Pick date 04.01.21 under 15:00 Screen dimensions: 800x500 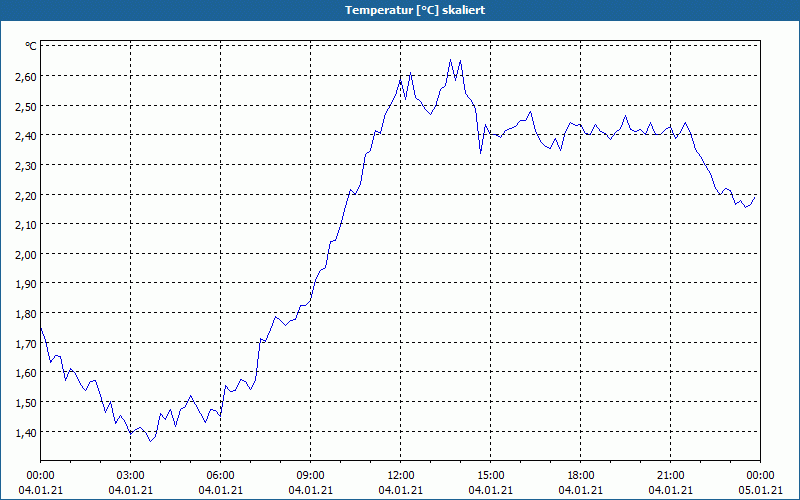490,490
